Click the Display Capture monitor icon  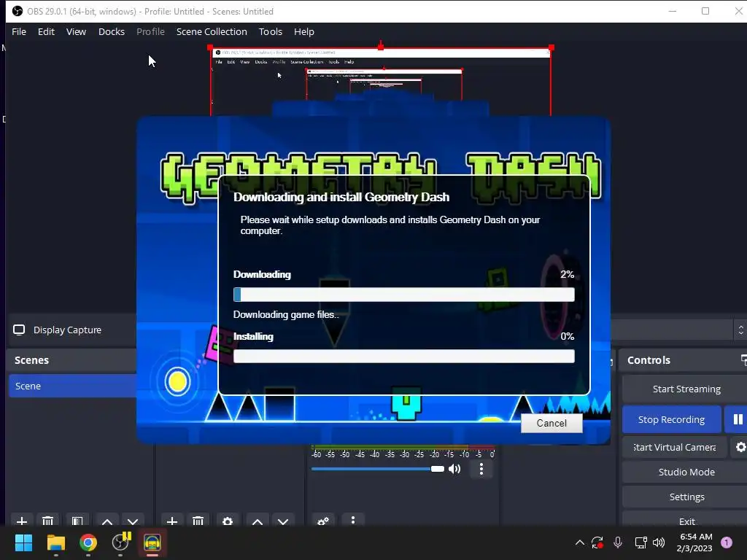[x=19, y=330]
